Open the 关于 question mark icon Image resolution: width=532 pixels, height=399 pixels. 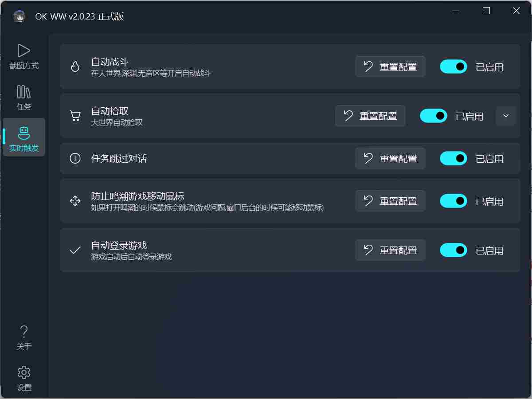click(24, 331)
